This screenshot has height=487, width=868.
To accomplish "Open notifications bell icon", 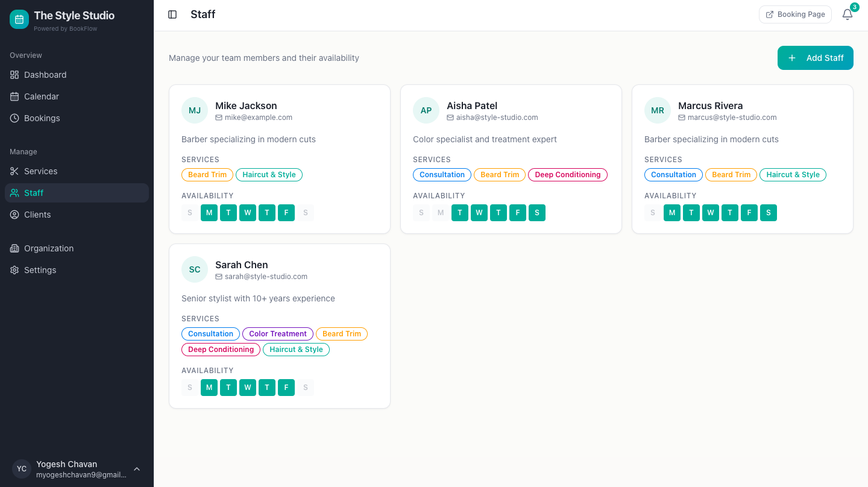I will 848,14.
